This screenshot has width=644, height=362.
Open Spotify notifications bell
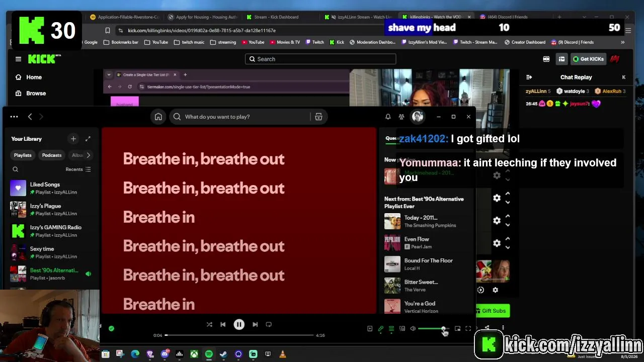pyautogui.click(x=388, y=117)
